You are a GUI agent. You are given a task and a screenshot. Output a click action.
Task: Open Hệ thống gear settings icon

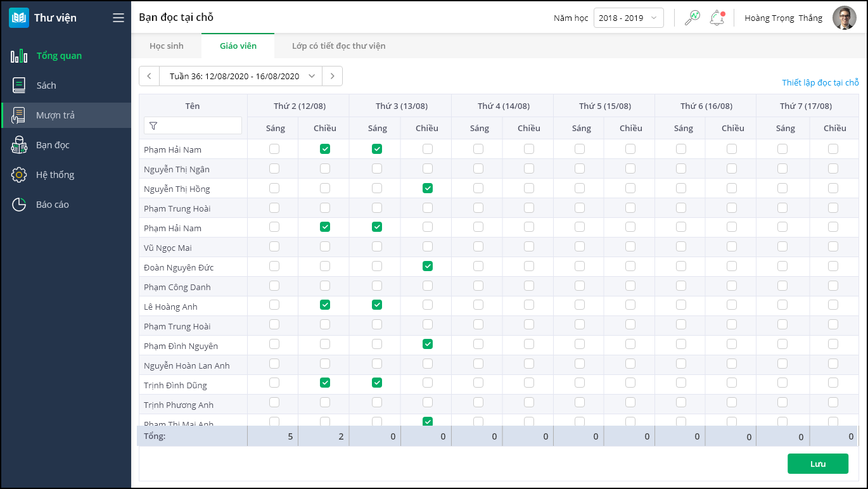click(19, 175)
